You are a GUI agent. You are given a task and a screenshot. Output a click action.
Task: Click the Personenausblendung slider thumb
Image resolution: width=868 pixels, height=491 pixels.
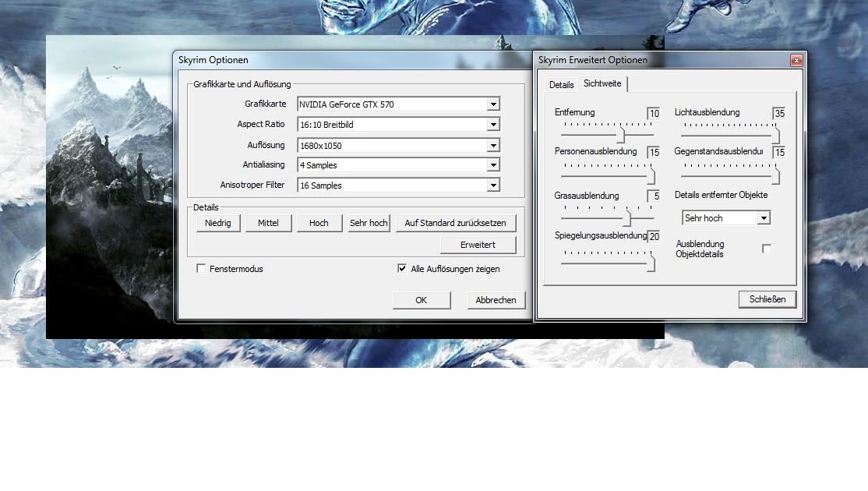[651, 177]
